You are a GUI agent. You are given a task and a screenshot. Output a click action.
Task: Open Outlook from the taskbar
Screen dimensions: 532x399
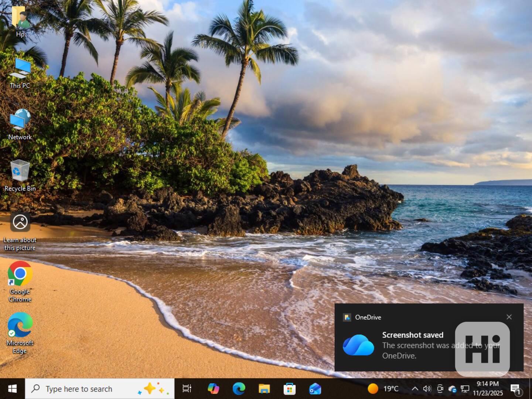click(315, 389)
